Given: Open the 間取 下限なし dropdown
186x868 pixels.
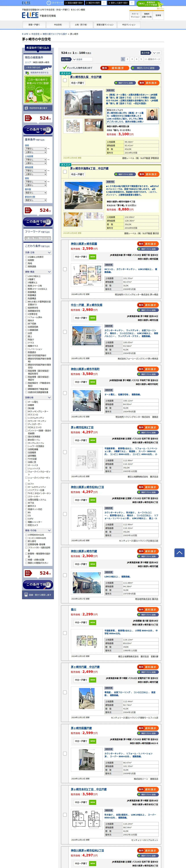Looking at the screenshot, I should [35, 182].
